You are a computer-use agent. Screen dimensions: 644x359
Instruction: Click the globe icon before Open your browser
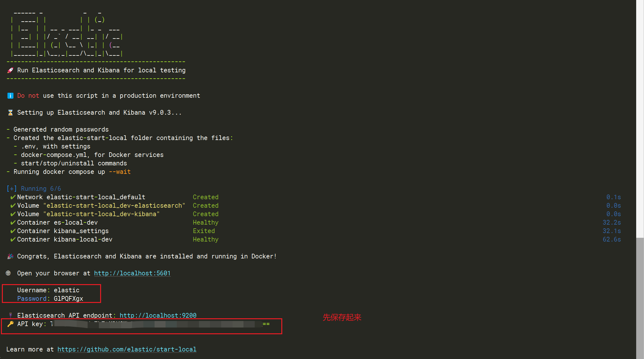click(x=8, y=273)
